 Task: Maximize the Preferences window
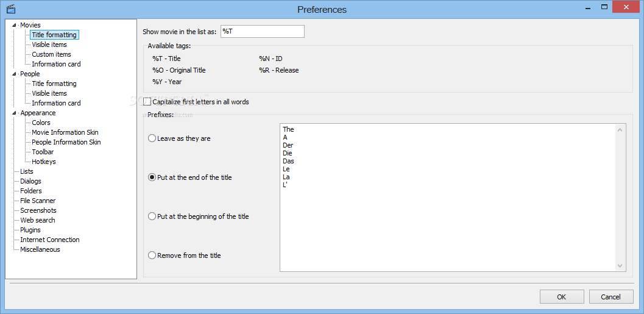[x=604, y=7]
